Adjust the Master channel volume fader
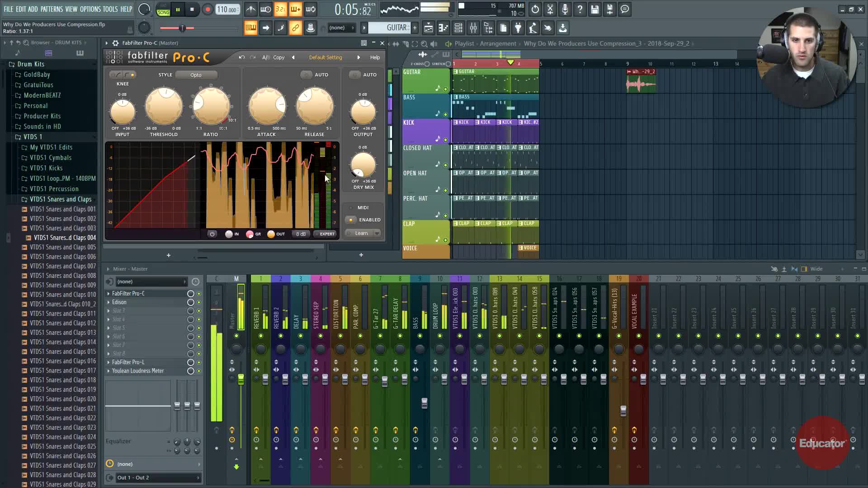The image size is (868, 488). pyautogui.click(x=241, y=380)
